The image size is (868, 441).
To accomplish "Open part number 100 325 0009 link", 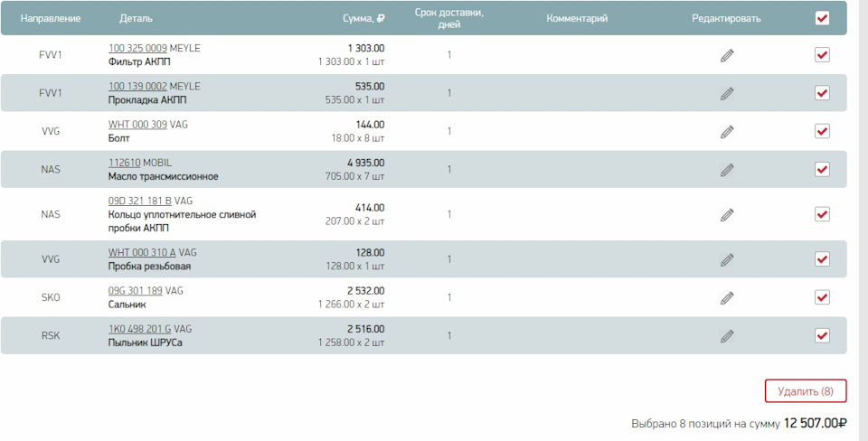I will pyautogui.click(x=137, y=48).
